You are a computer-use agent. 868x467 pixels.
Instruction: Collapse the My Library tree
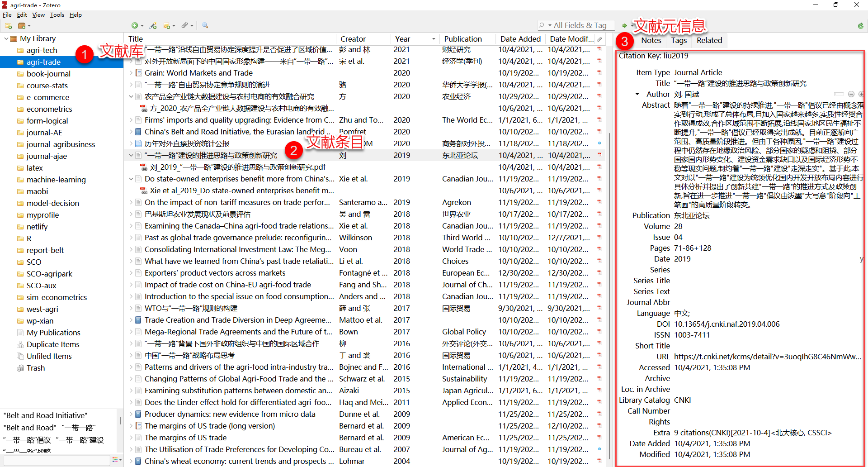6,39
